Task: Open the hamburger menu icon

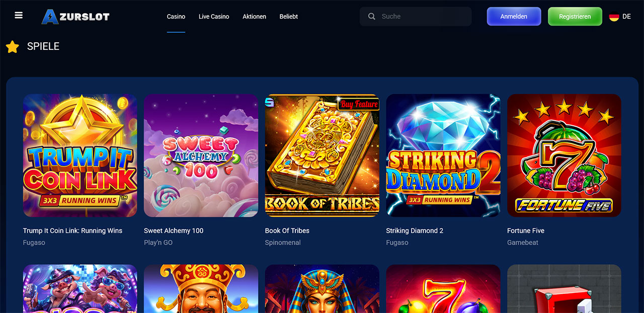Action: coord(19,15)
